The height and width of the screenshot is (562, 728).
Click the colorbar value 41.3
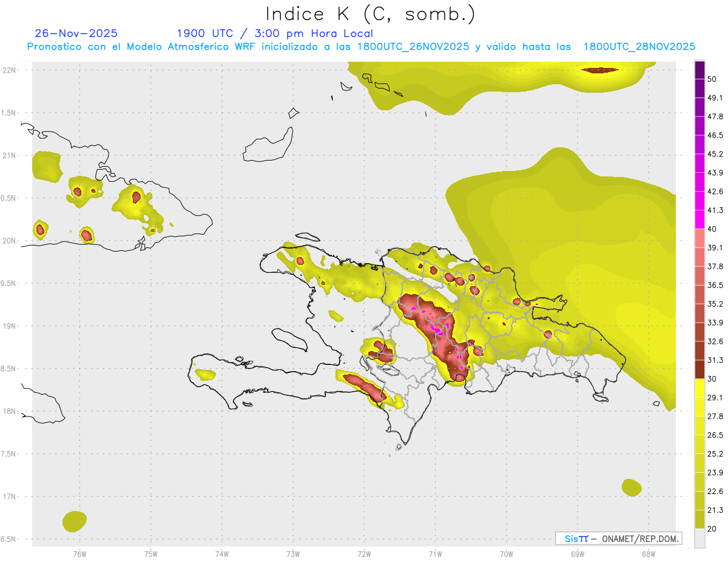coord(715,210)
